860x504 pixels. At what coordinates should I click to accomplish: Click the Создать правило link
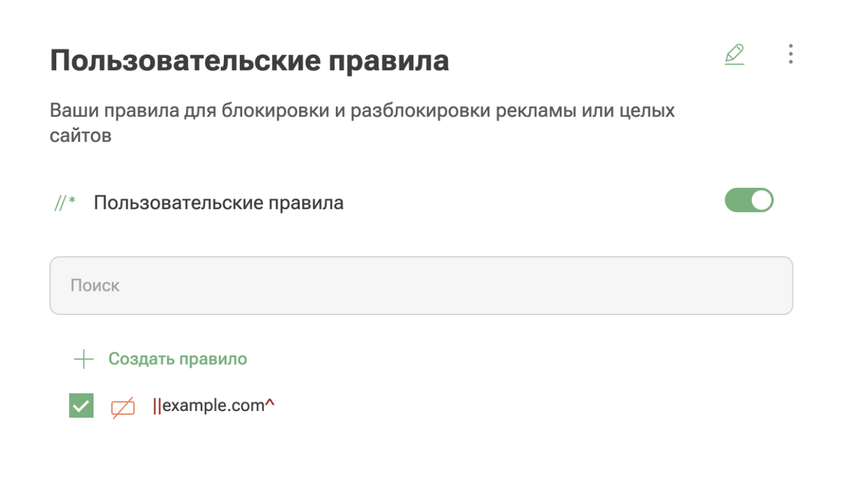tap(178, 359)
